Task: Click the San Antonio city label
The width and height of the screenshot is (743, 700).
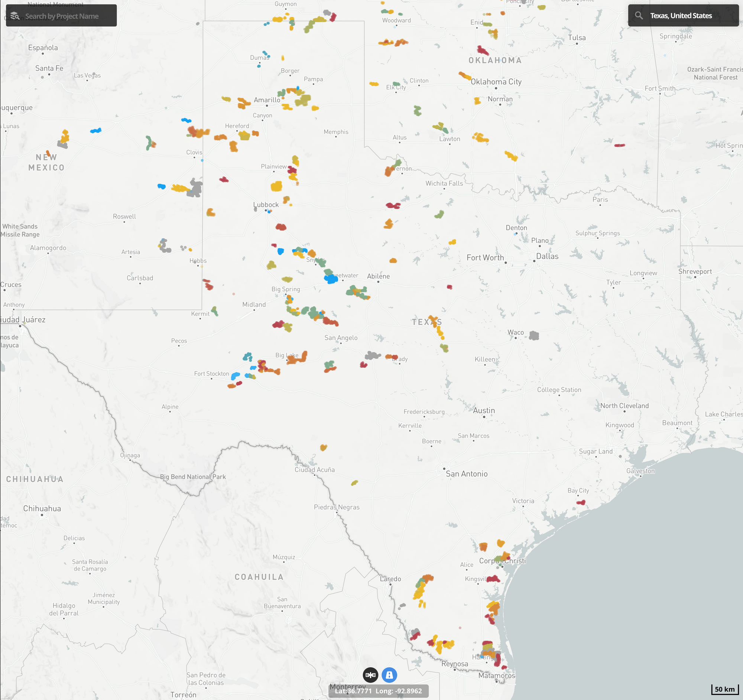Action: click(x=467, y=473)
